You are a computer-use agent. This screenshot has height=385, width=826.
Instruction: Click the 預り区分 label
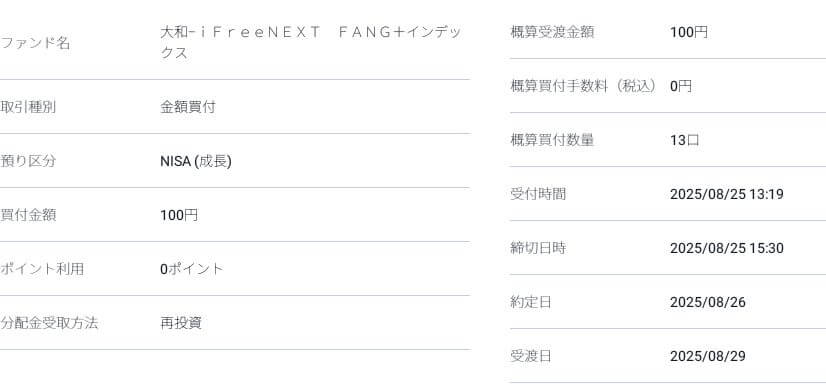point(28,161)
